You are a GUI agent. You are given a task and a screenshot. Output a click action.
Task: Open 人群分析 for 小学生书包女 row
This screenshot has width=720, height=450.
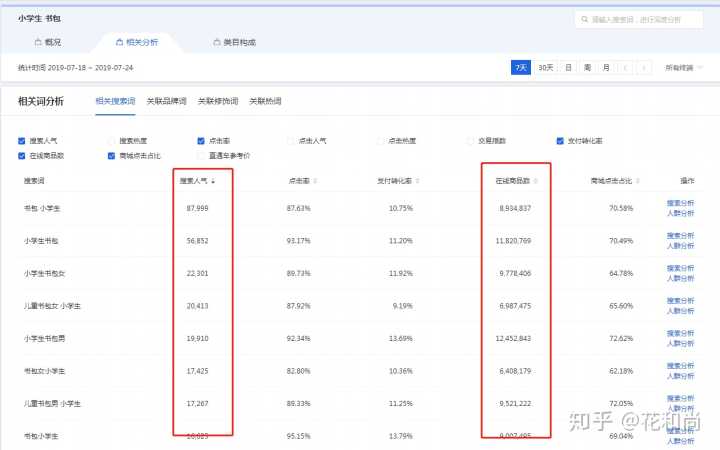tap(680, 277)
